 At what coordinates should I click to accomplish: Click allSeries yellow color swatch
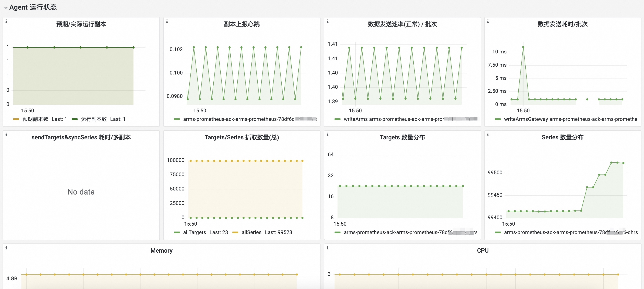pyautogui.click(x=235, y=232)
